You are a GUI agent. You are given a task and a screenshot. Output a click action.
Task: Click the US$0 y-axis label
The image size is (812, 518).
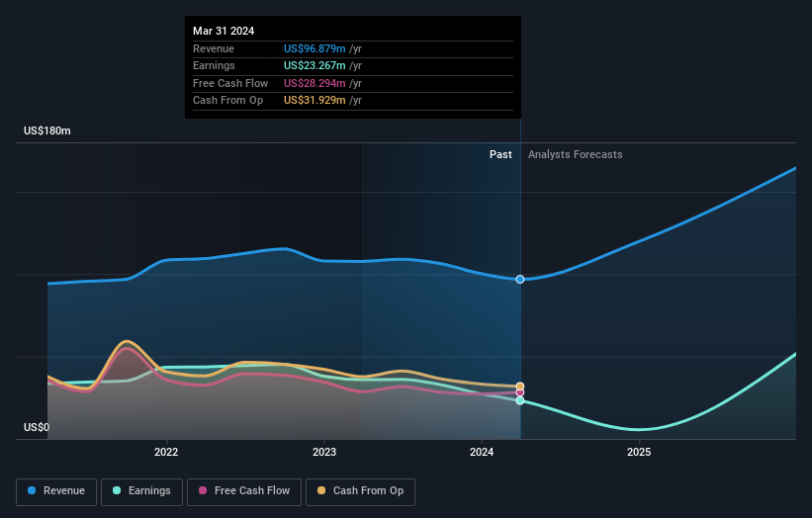pos(37,427)
